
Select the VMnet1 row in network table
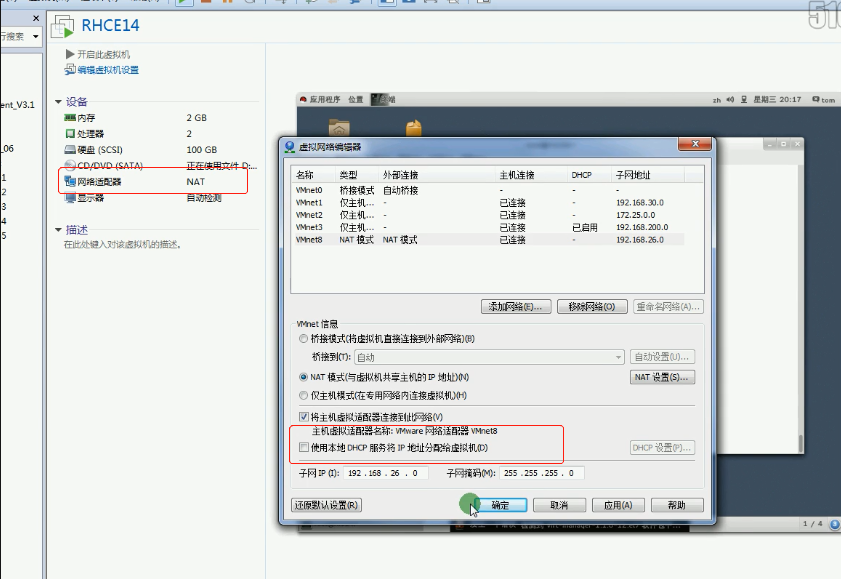489,203
